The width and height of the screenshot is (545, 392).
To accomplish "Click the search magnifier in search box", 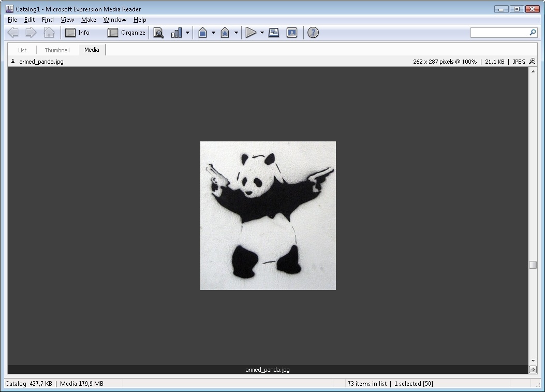I will [533, 32].
